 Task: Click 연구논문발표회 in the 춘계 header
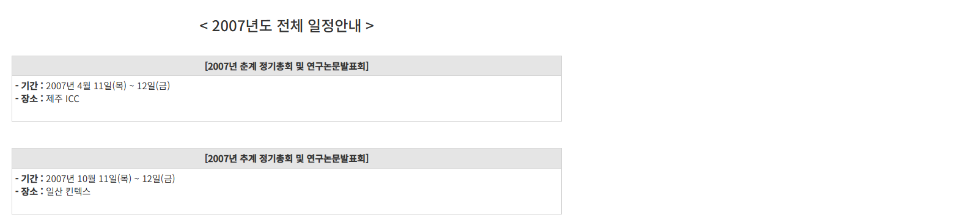(336, 66)
